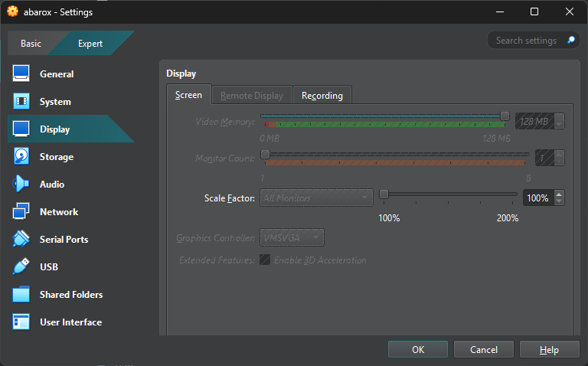Switch to Basic mode tab
This screenshot has width=588, height=366.
pos(31,44)
